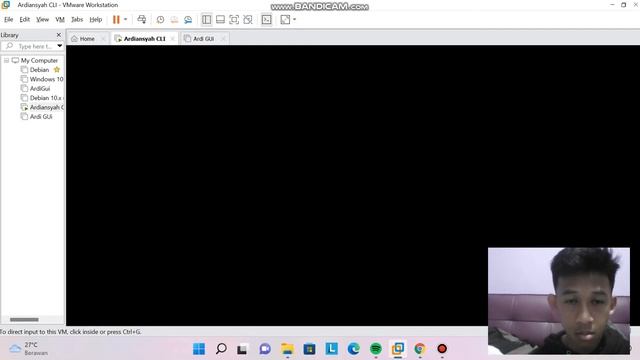Image resolution: width=640 pixels, height=360 pixels.
Task: Collapse the My Computer tree node
Action: point(7,60)
